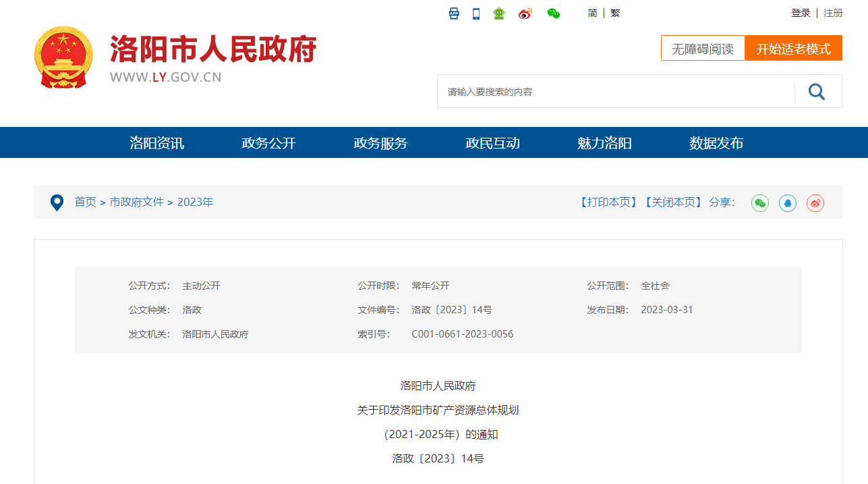Click the 注册 register link
The height and width of the screenshot is (484, 868).
833,13
